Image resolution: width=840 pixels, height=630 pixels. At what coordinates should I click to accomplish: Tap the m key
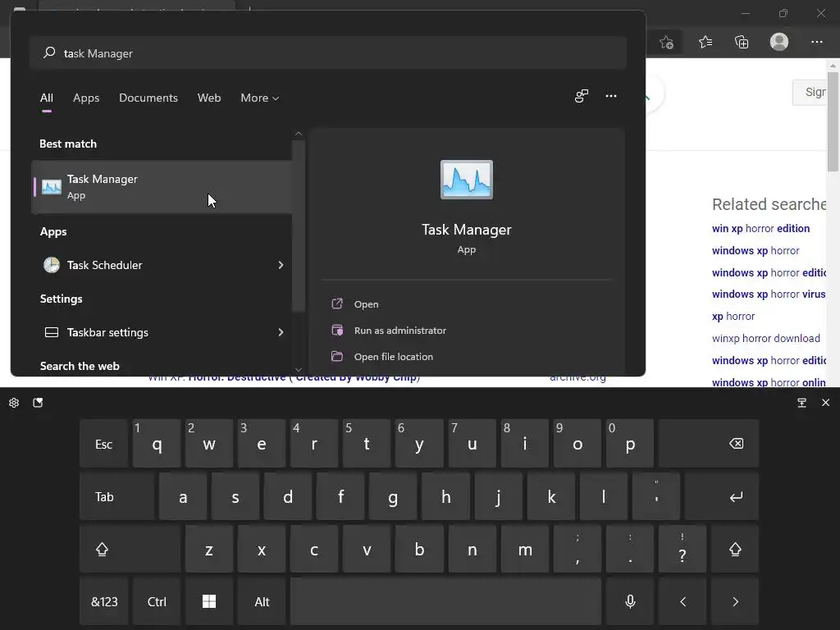point(525,549)
